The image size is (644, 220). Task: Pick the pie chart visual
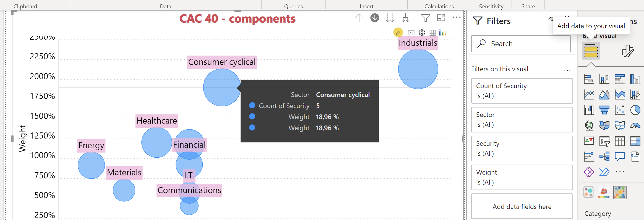pos(635,110)
